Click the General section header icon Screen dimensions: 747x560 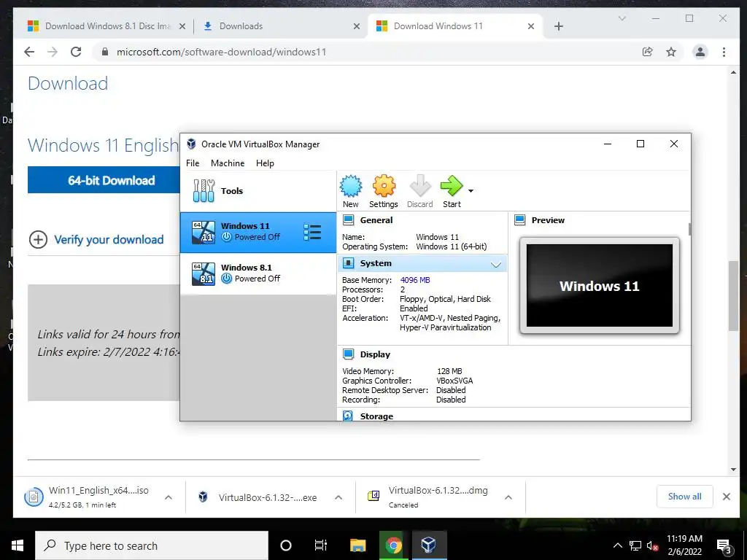349,220
